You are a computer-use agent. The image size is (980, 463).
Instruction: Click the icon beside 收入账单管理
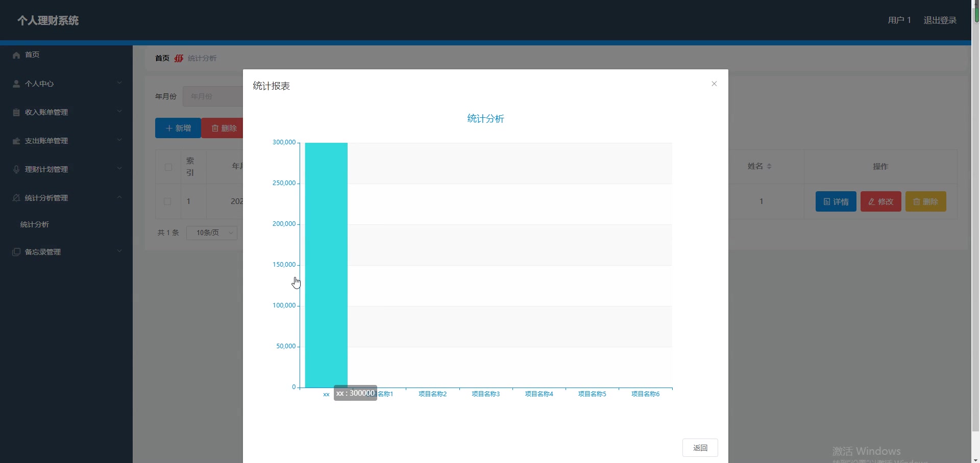point(16,112)
